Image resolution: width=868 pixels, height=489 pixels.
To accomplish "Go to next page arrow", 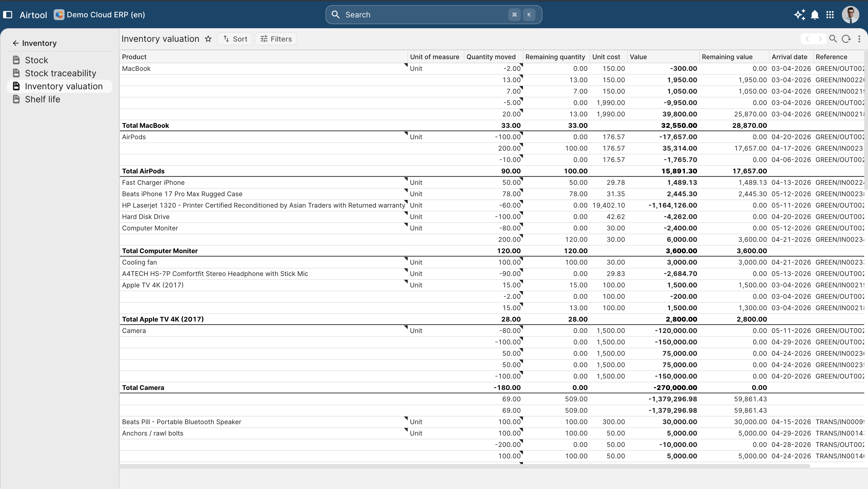I will point(820,39).
